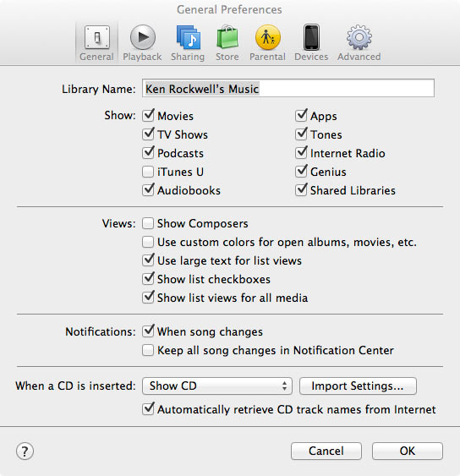This screenshot has height=476, width=460.
Task: Select the Devices tab label
Action: (311, 57)
